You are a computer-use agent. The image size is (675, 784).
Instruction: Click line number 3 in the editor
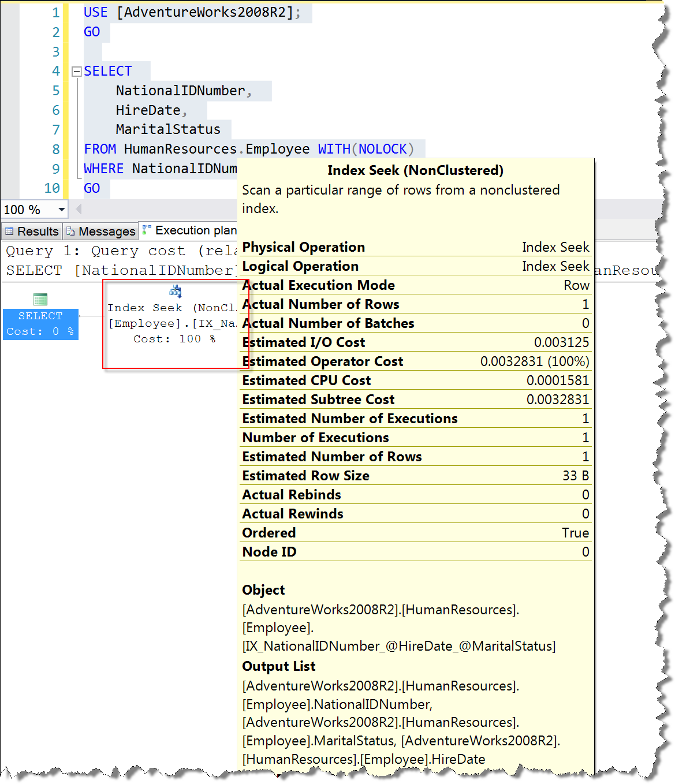56,52
